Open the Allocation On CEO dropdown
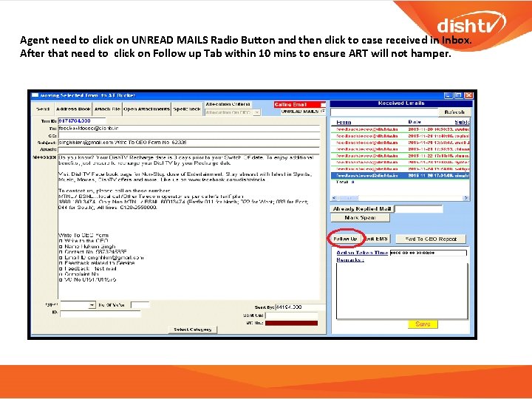The height and width of the screenshot is (399, 532). pyautogui.click(x=257, y=112)
